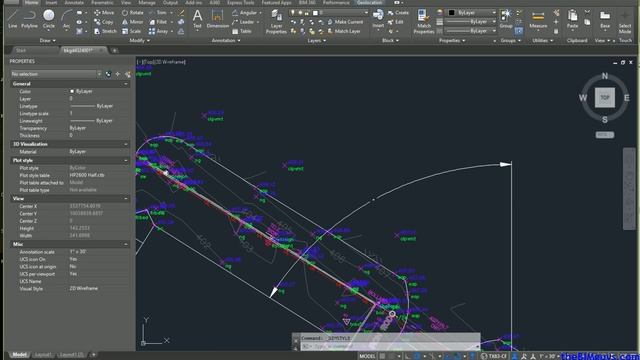Click the Base view button
This screenshot has height=360, width=640.
tap(605, 19)
